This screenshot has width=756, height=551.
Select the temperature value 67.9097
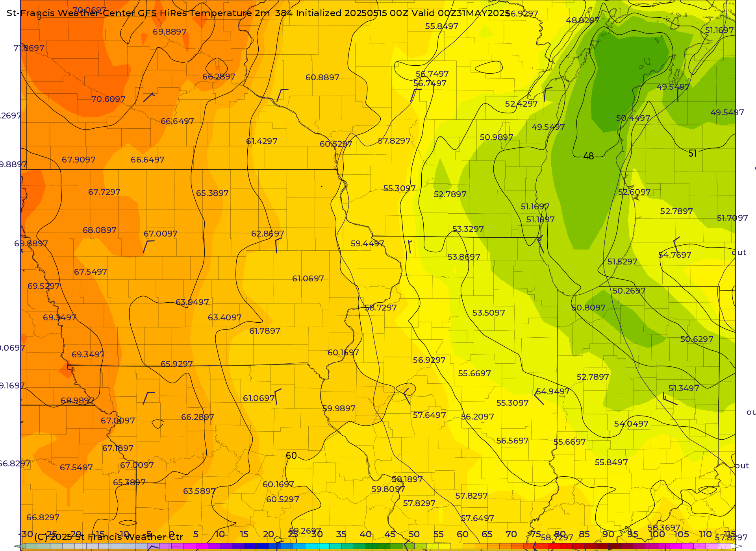(79, 160)
